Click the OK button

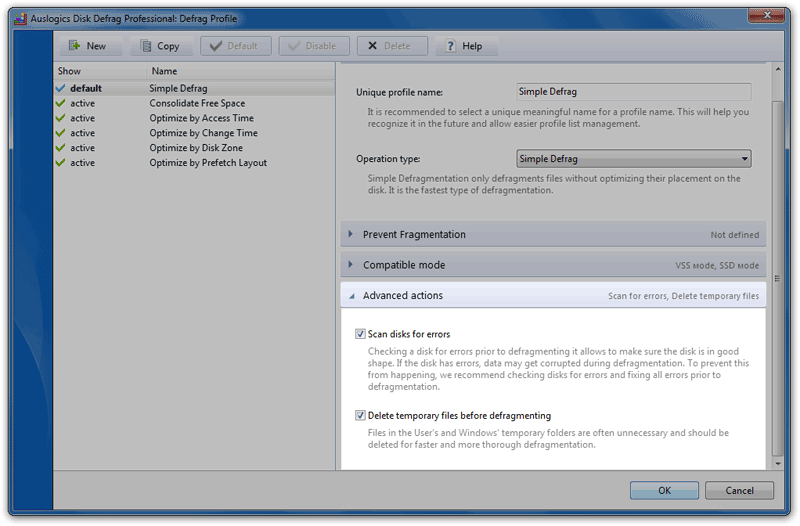coord(664,490)
